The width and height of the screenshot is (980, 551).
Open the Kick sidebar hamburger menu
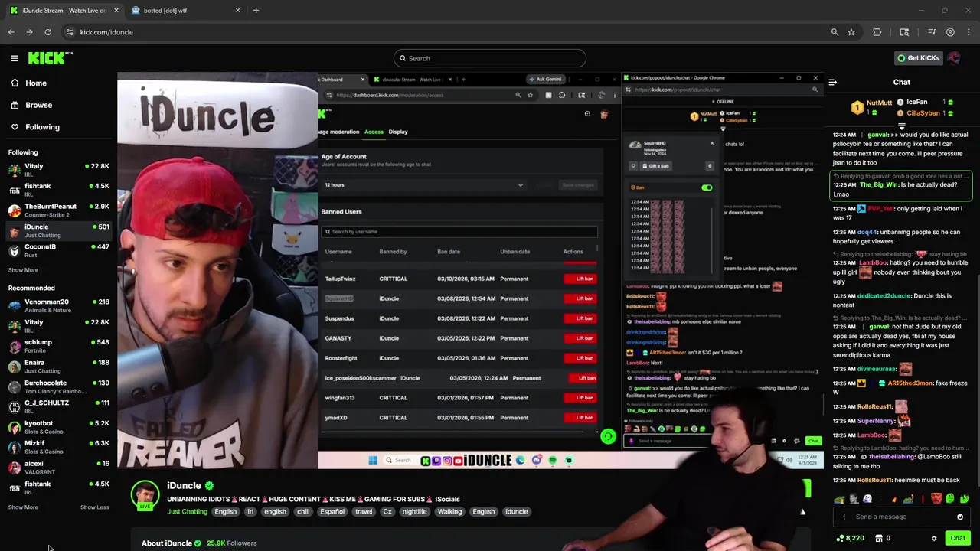coord(15,58)
